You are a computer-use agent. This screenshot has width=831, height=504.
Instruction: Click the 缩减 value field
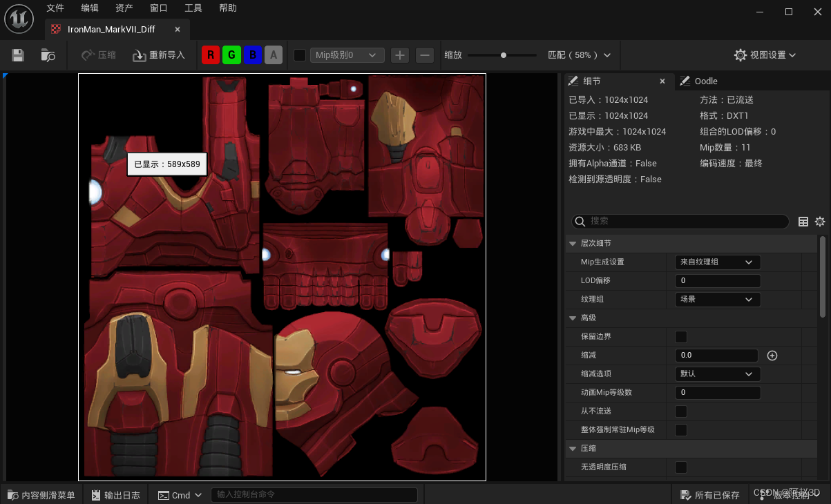716,356
